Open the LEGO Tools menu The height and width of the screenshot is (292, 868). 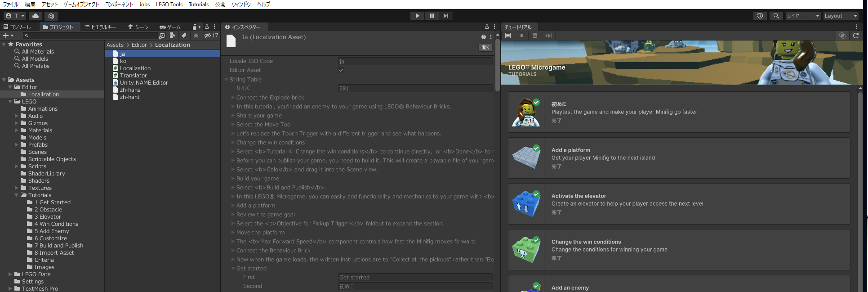click(169, 4)
